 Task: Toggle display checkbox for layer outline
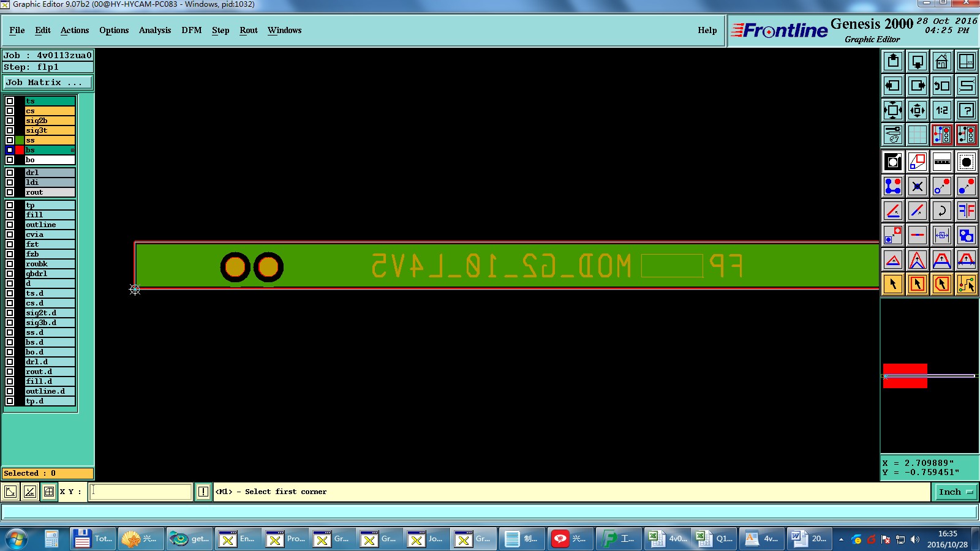coord(10,225)
